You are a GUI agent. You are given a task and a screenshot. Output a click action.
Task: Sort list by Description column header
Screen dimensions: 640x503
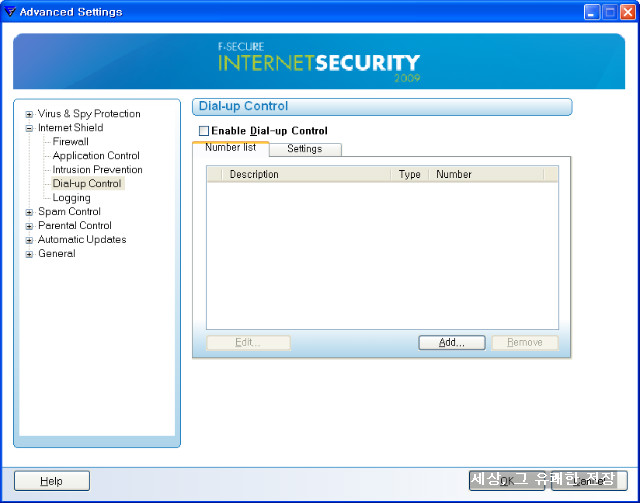click(x=306, y=174)
